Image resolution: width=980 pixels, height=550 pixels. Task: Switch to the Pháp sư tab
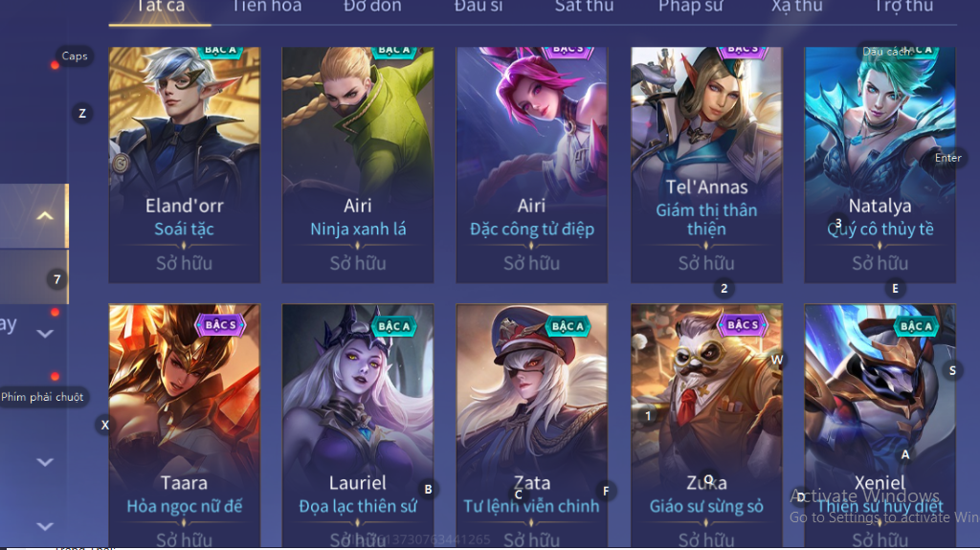pos(691,7)
